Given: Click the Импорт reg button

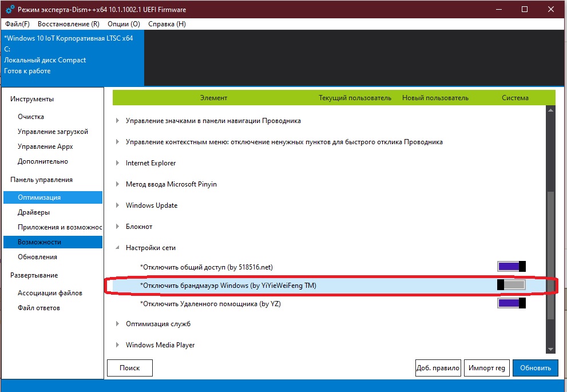Looking at the screenshot, I should [x=487, y=368].
